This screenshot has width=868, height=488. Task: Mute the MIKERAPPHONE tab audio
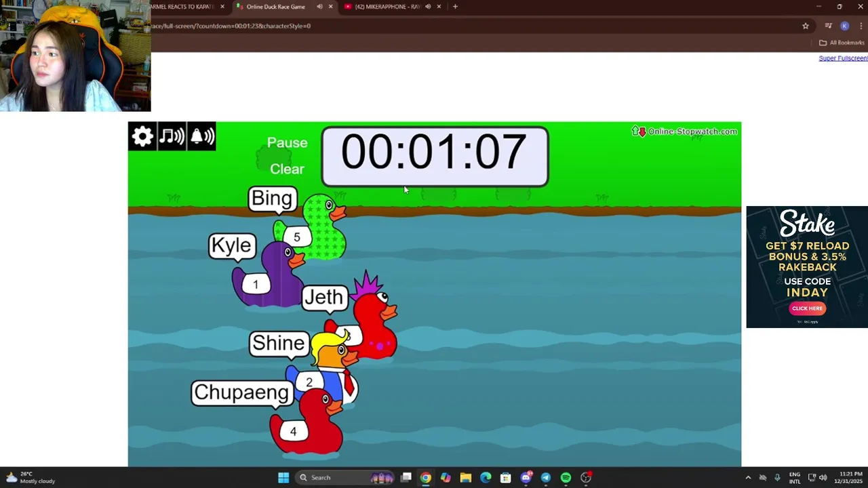pos(428,7)
